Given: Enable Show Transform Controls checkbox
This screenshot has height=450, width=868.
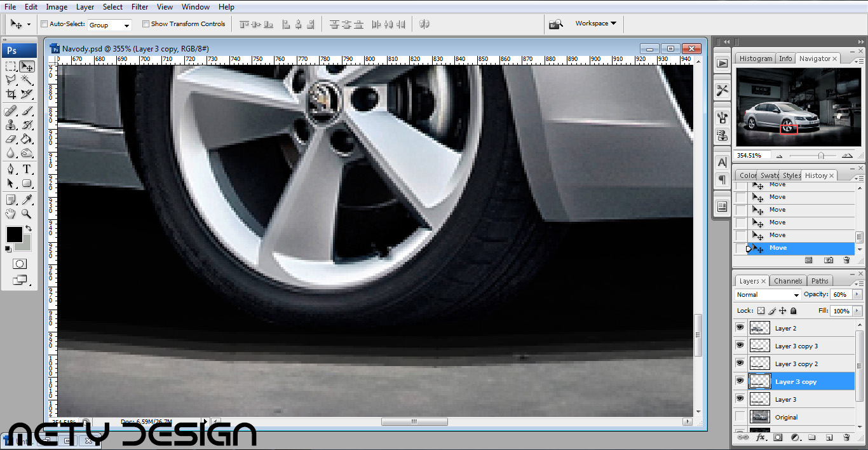Looking at the screenshot, I should pyautogui.click(x=146, y=24).
